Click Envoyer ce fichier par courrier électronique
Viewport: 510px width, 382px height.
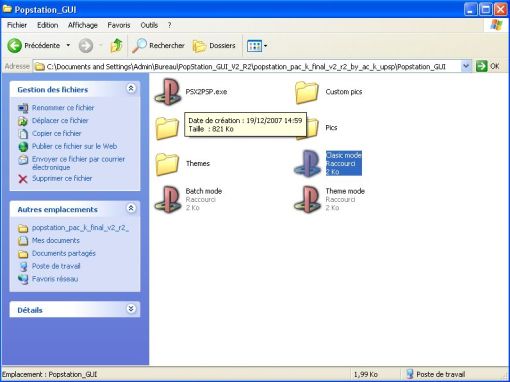click(x=78, y=163)
